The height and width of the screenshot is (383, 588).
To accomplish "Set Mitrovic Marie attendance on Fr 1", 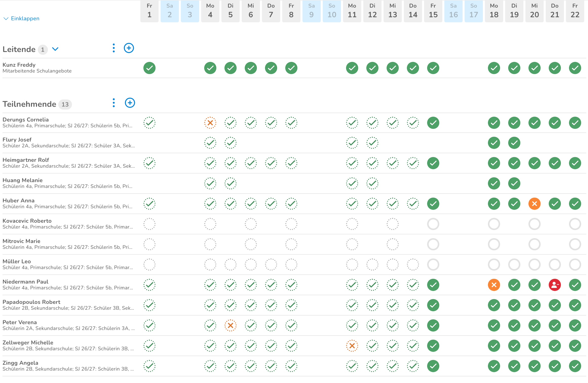I will click(149, 244).
